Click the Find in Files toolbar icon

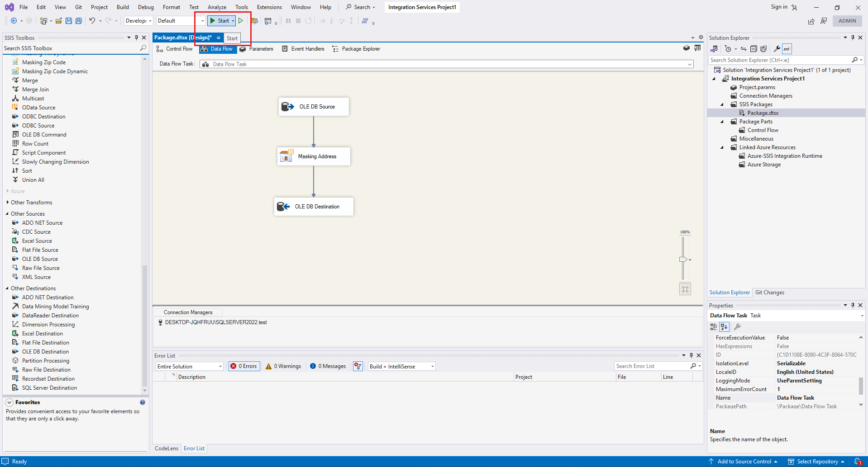pyautogui.click(x=254, y=21)
